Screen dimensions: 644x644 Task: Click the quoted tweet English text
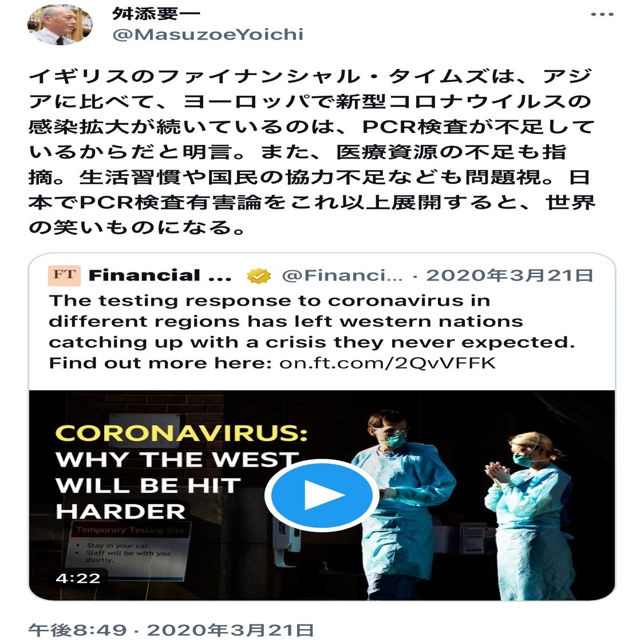312,332
